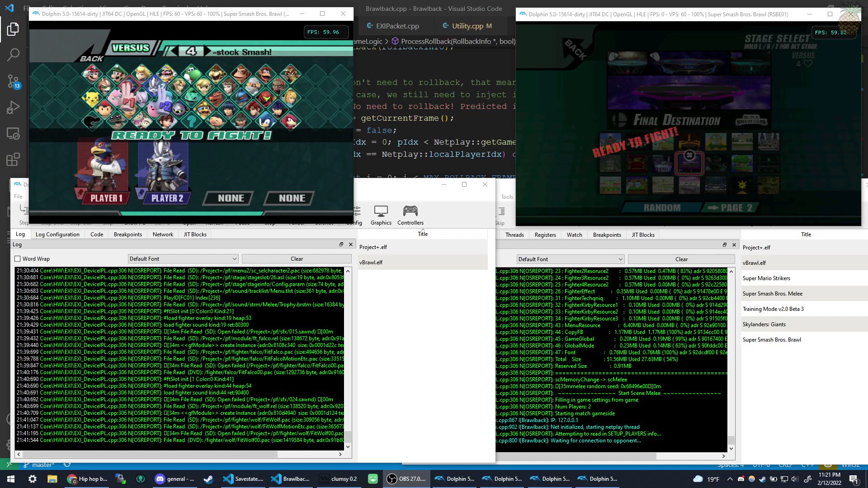Select Super Smash Bros. Brawl entry
This screenshot has width=868, height=488.
point(804,340)
